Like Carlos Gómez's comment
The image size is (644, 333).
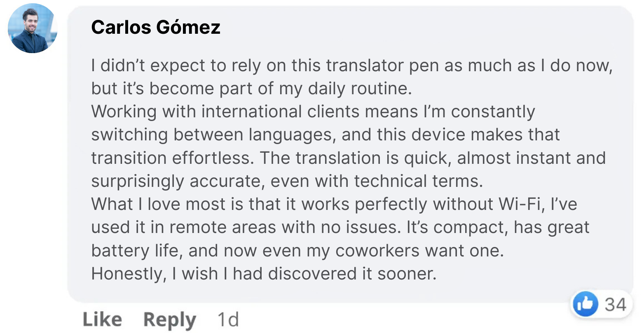102,319
